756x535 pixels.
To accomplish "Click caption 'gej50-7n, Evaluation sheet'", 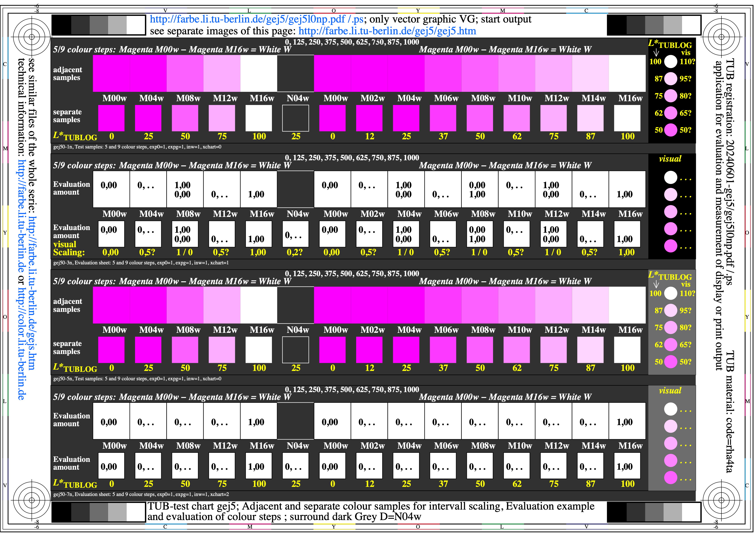I will (x=141, y=495).
